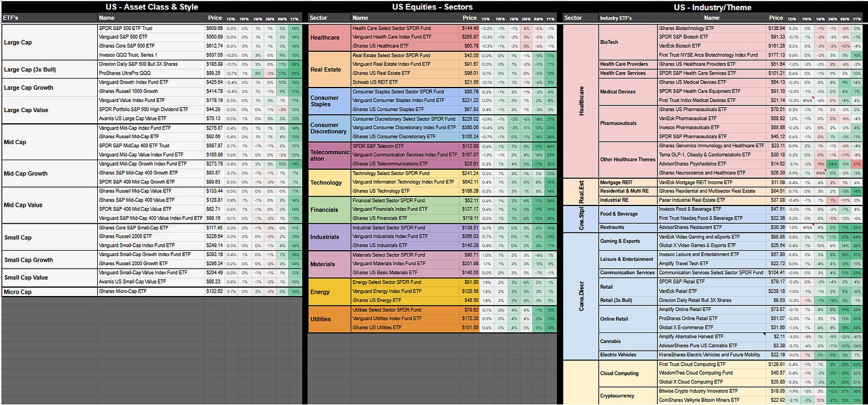This screenshot has height=405, width=868.
Task: Select 'Avantis US Small Cap Value ETF'
Action: (151, 282)
